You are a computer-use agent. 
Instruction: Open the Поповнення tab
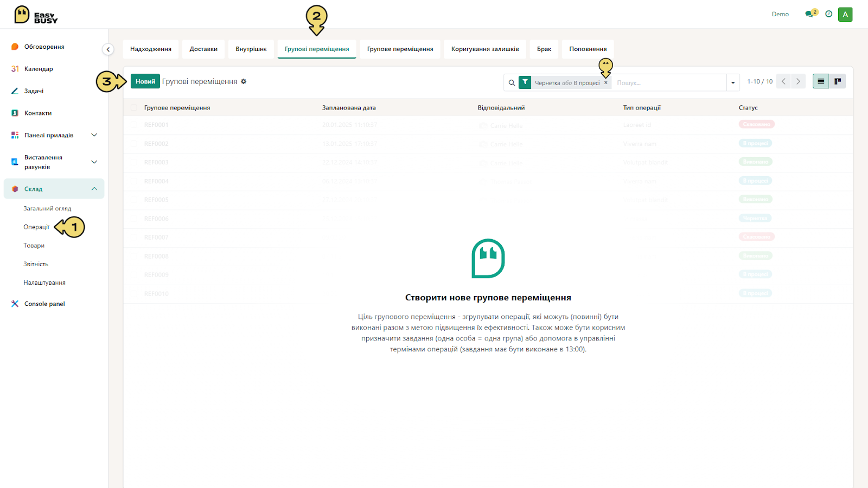[588, 49]
